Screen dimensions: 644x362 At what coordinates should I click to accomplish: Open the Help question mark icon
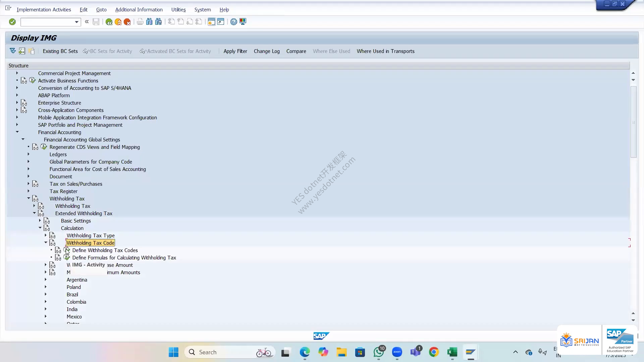coord(234,22)
